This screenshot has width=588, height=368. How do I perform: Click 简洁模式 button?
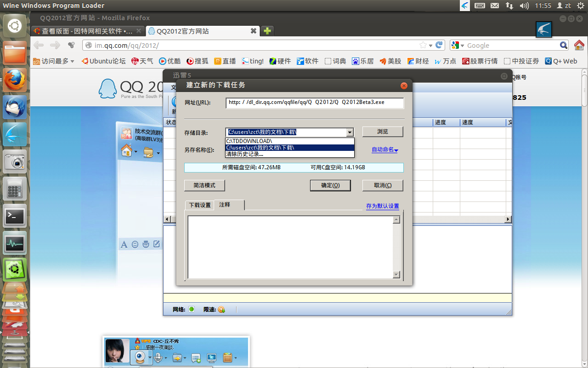coord(204,185)
